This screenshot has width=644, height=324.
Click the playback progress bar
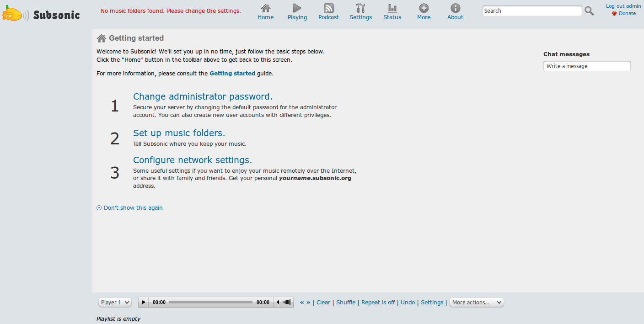point(211,302)
